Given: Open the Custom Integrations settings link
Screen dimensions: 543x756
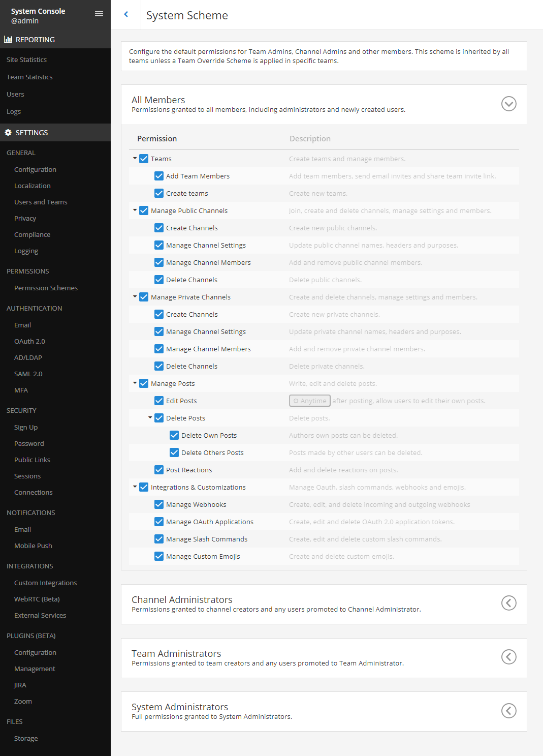Looking at the screenshot, I should [45, 583].
